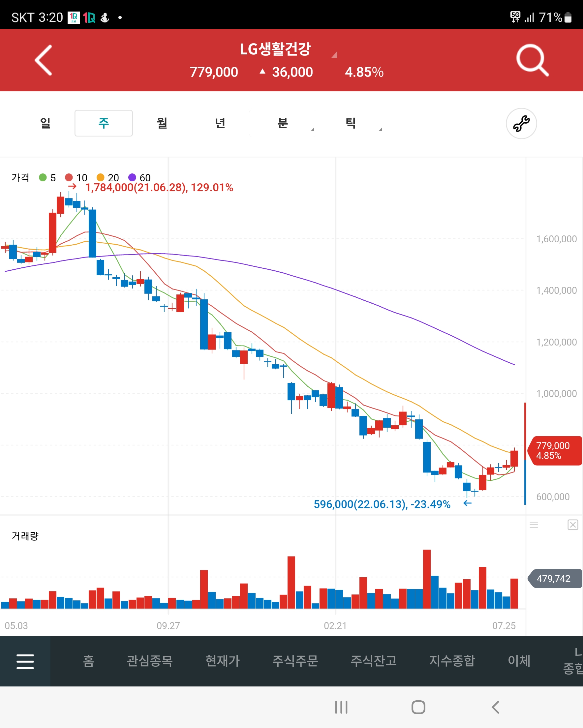This screenshot has height=728, width=583.
Task: Tap the orange 20-period moving average swatch
Action: pos(100,177)
